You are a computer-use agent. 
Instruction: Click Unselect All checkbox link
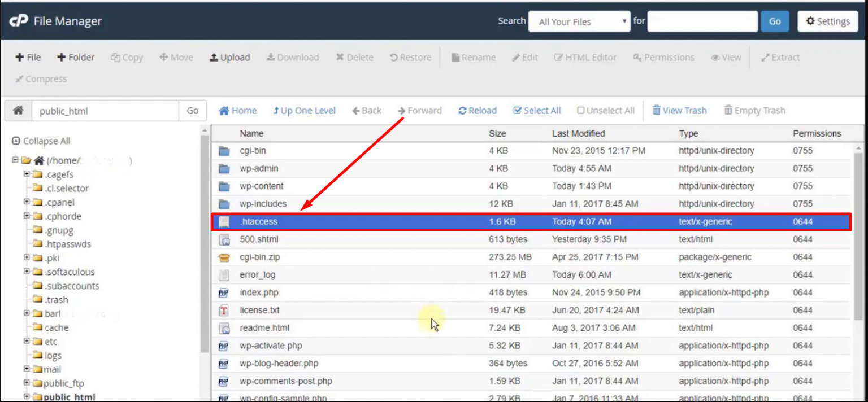pos(605,111)
